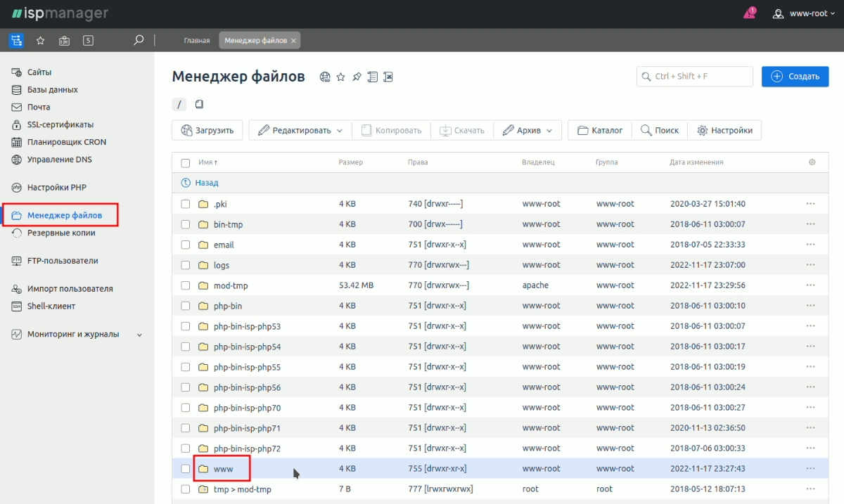This screenshot has width=844, height=504.
Task: Open table column settings gear icon
Action: tap(812, 162)
